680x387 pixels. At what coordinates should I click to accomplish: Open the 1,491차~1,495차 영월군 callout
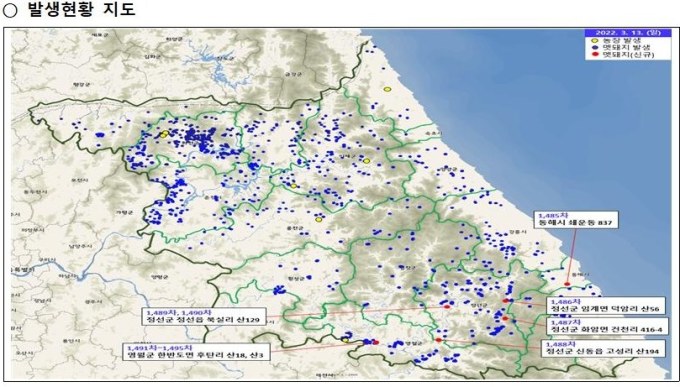[196, 351]
